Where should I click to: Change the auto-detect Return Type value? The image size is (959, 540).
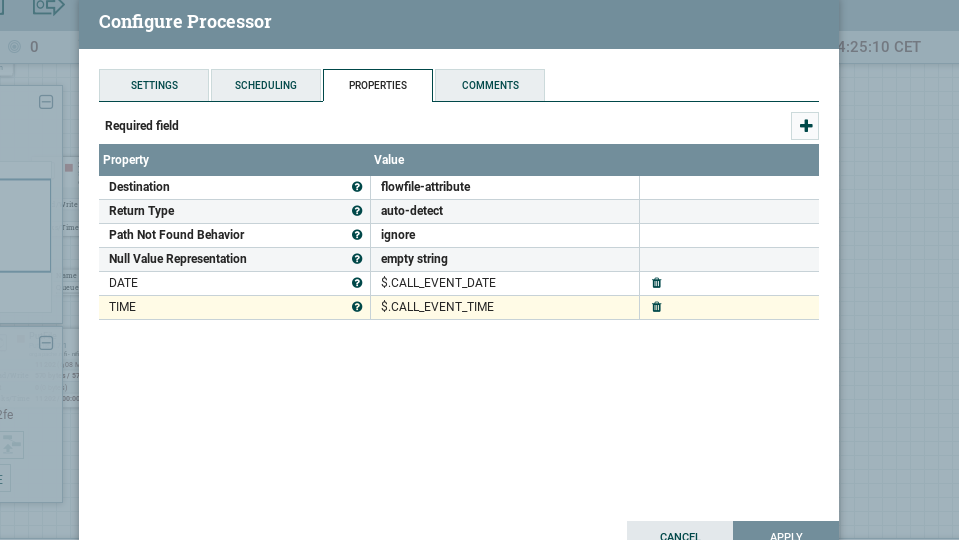click(504, 211)
